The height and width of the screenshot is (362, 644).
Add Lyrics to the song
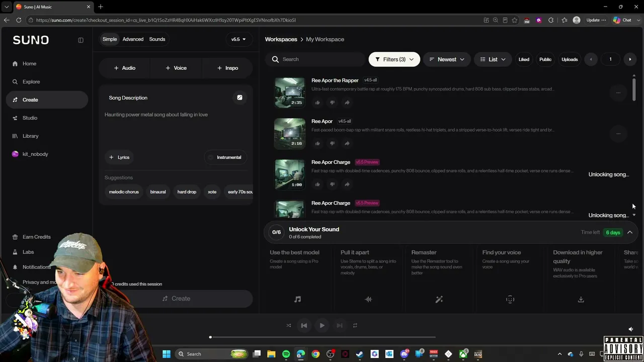pos(119,157)
